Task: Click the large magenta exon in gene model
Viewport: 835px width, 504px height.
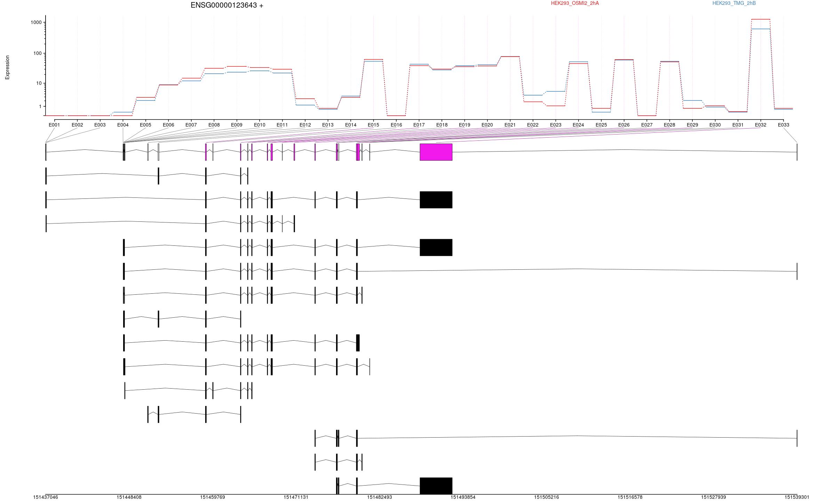Action: pos(436,152)
